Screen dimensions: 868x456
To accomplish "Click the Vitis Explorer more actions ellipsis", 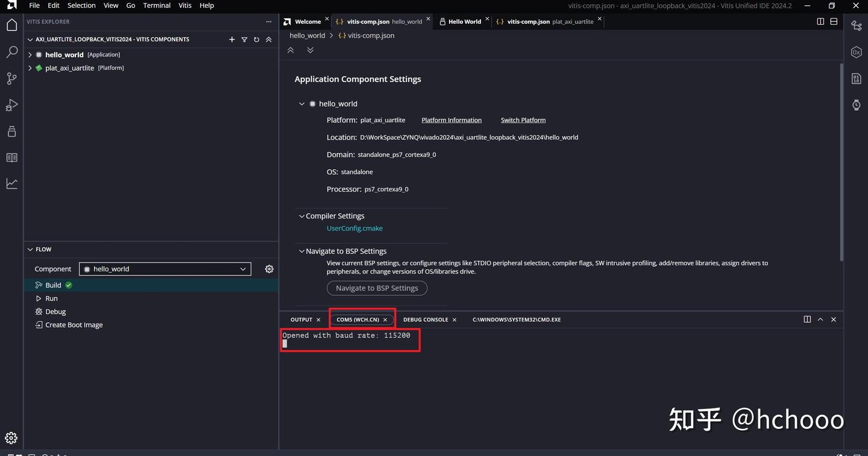I will pyautogui.click(x=269, y=22).
